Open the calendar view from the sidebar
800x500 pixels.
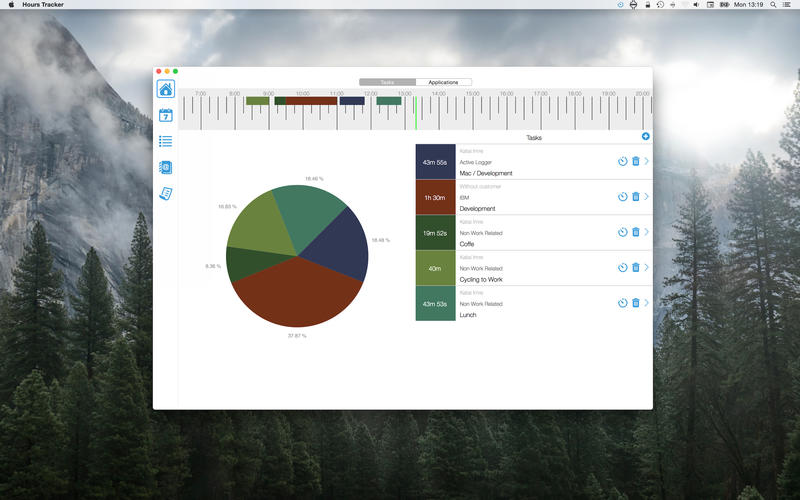tap(165, 115)
